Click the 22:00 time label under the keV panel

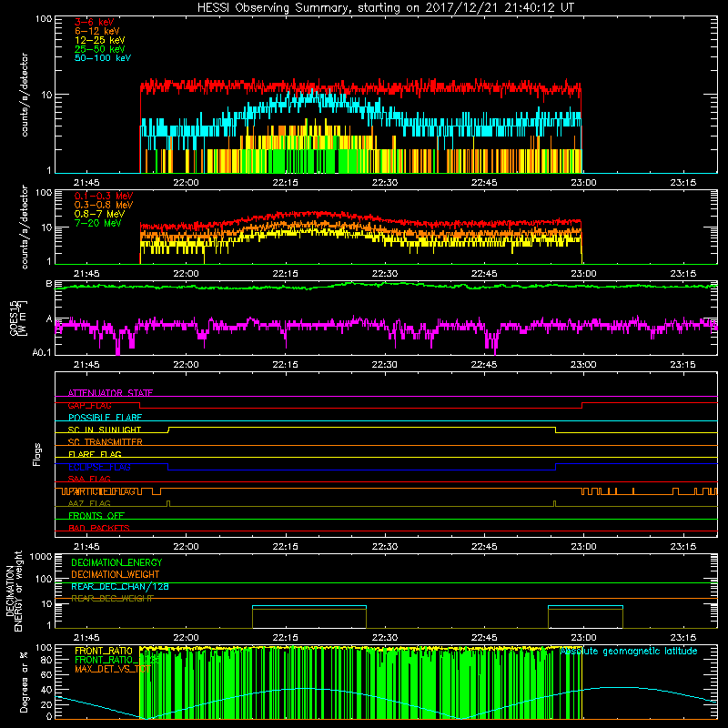click(186, 183)
